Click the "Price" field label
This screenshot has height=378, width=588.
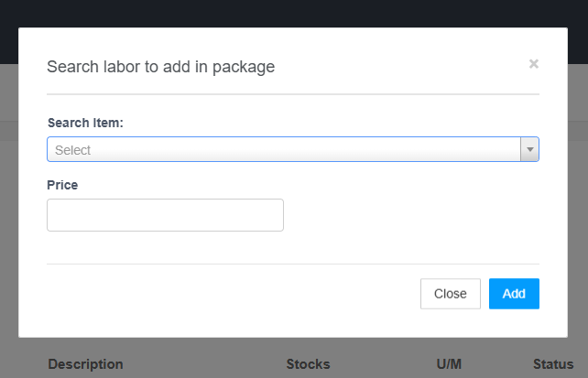(x=62, y=185)
